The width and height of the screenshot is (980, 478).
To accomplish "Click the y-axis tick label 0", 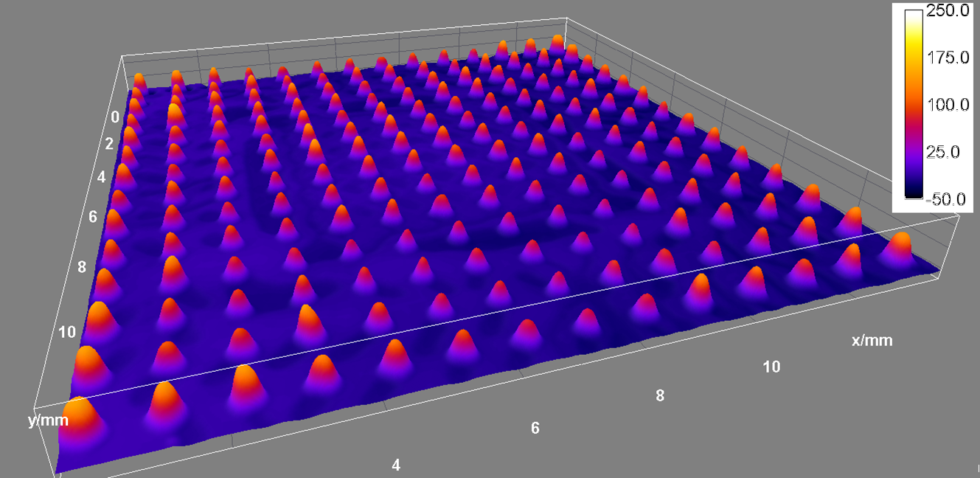I will (116, 117).
